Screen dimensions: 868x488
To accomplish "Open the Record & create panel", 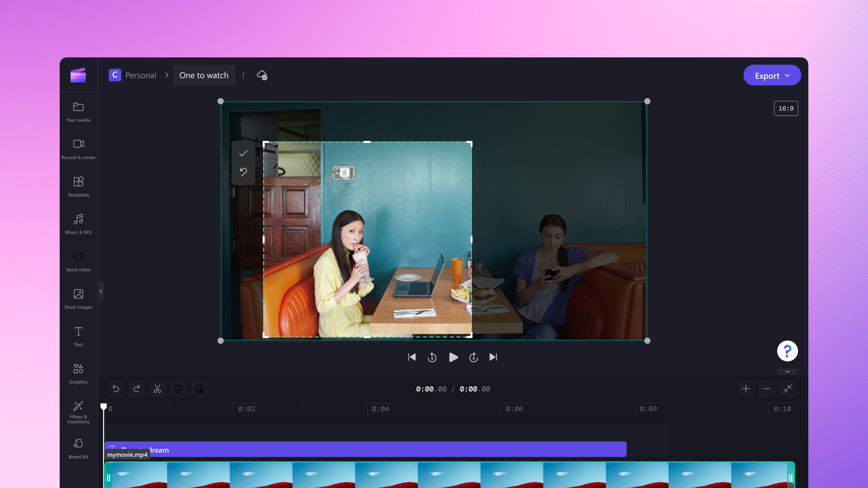I will [78, 148].
